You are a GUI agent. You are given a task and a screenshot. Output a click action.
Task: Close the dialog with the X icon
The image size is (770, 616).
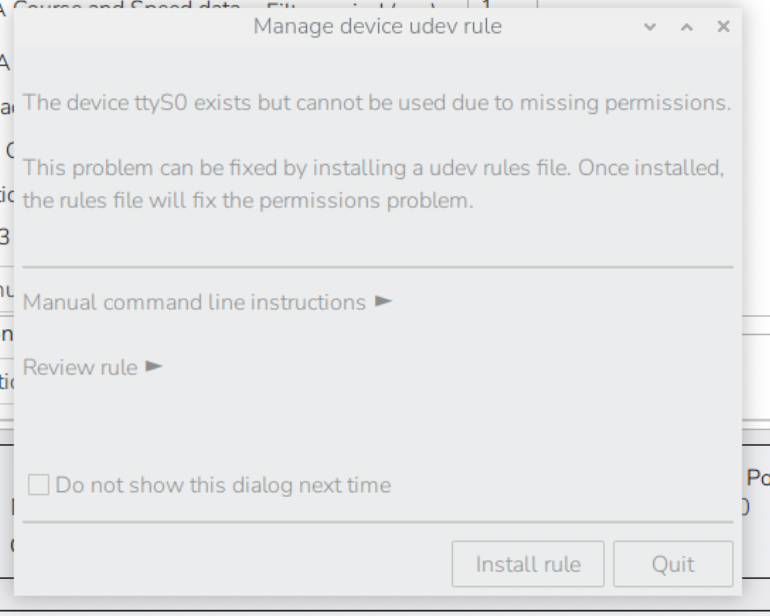point(723,27)
